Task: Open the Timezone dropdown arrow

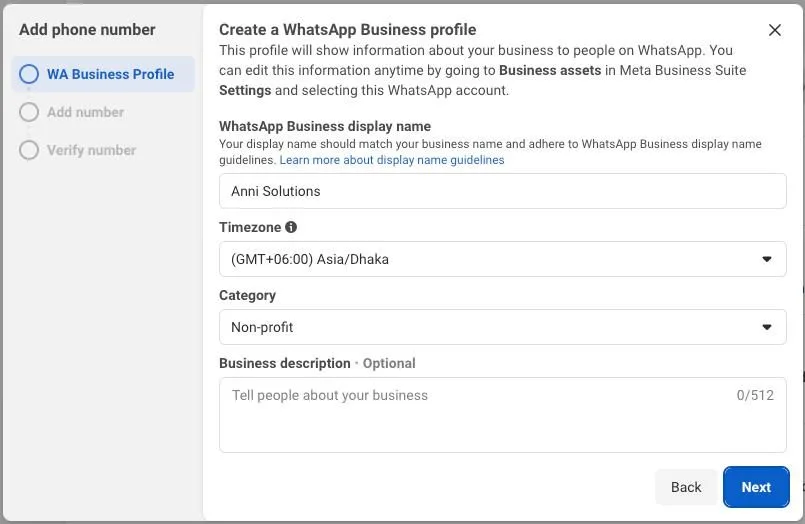Action: (766, 259)
